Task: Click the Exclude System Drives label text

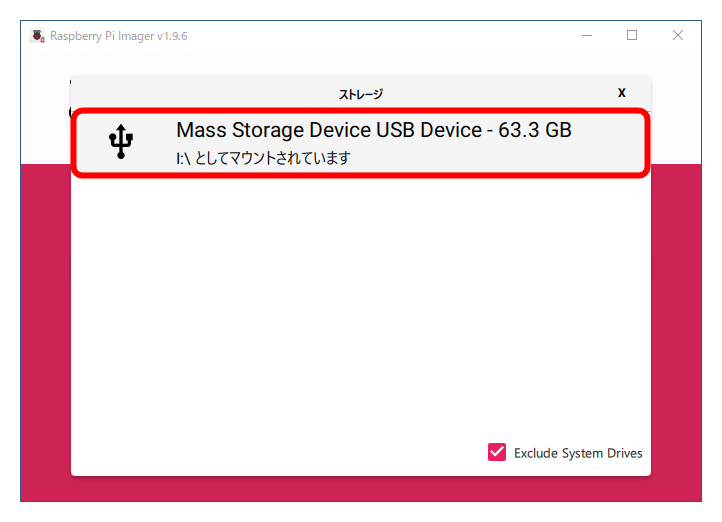Action: pos(578,453)
